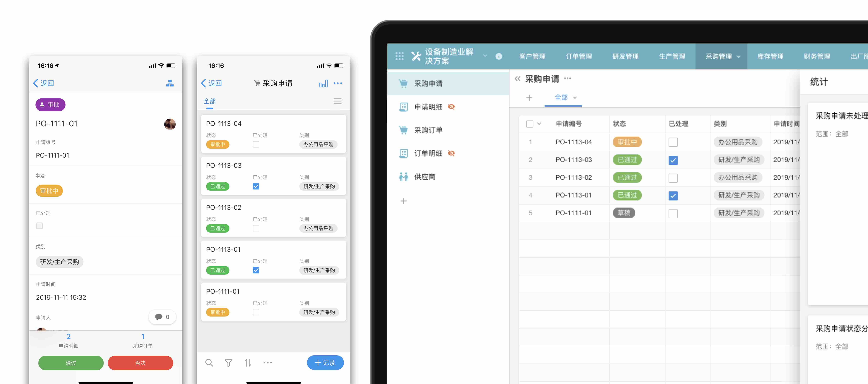Image resolution: width=868 pixels, height=384 pixels.
Task: Open the 申请明细 related tab with count 2
Action: click(68, 341)
